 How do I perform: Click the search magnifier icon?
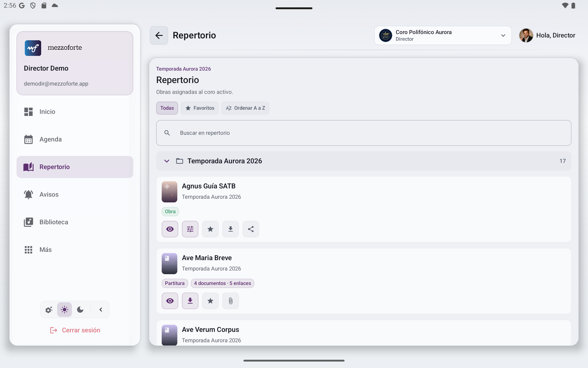coord(167,133)
